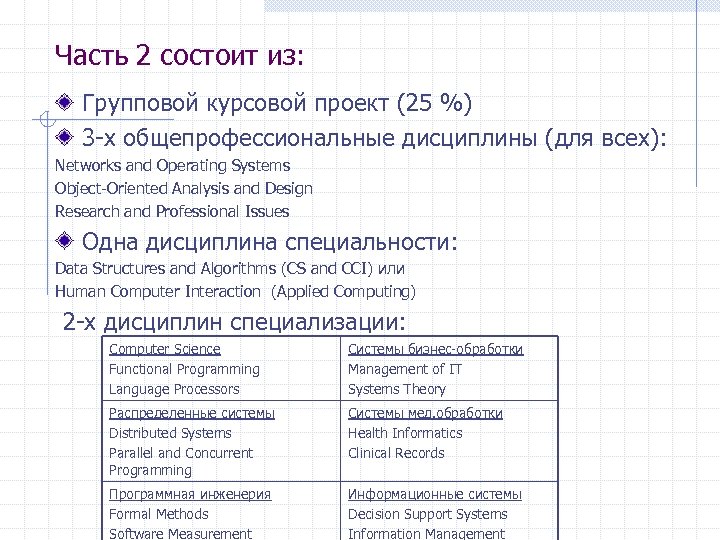
Task: Click 'Management of IT' table entry
Action: pos(405,369)
